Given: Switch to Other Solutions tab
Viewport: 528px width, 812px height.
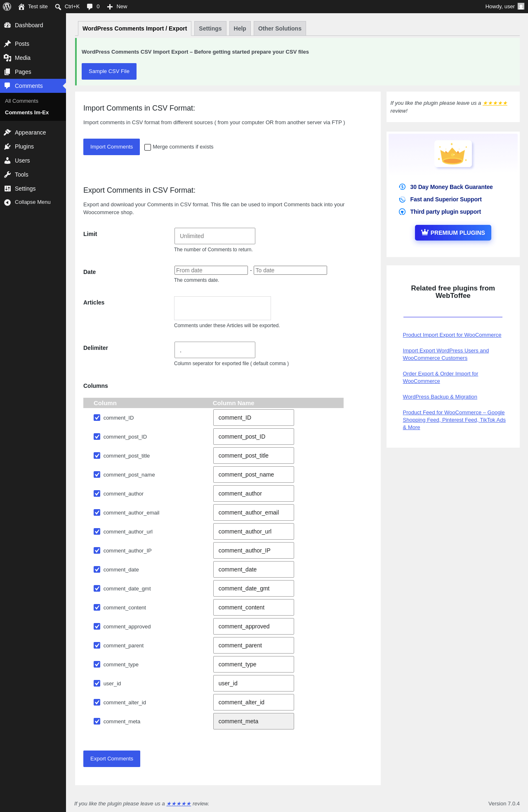Looking at the screenshot, I should [280, 28].
